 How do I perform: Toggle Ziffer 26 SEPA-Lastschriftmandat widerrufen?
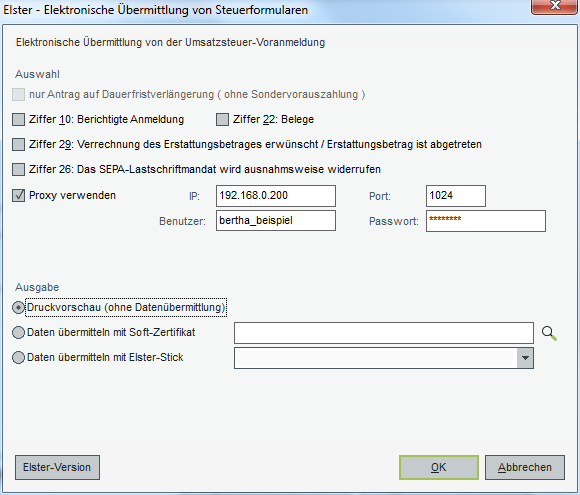coord(18,169)
